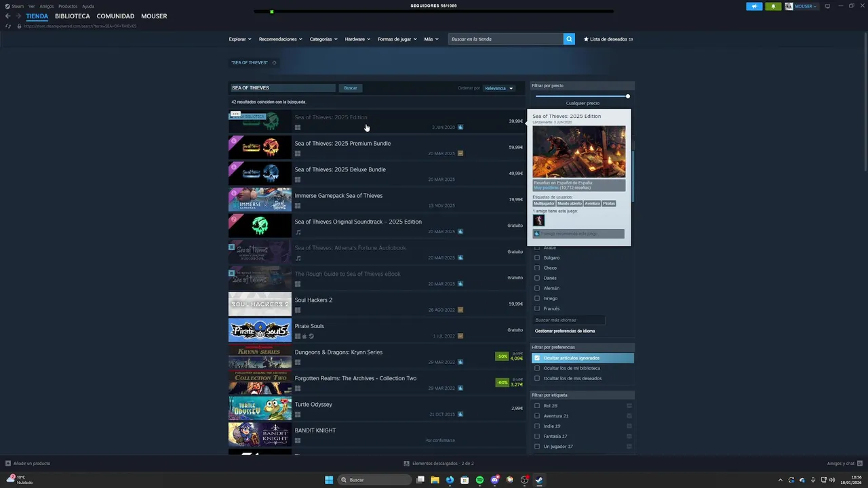The height and width of the screenshot is (488, 868).
Task: Switch to the COMUNIDAD tab
Action: tap(115, 16)
